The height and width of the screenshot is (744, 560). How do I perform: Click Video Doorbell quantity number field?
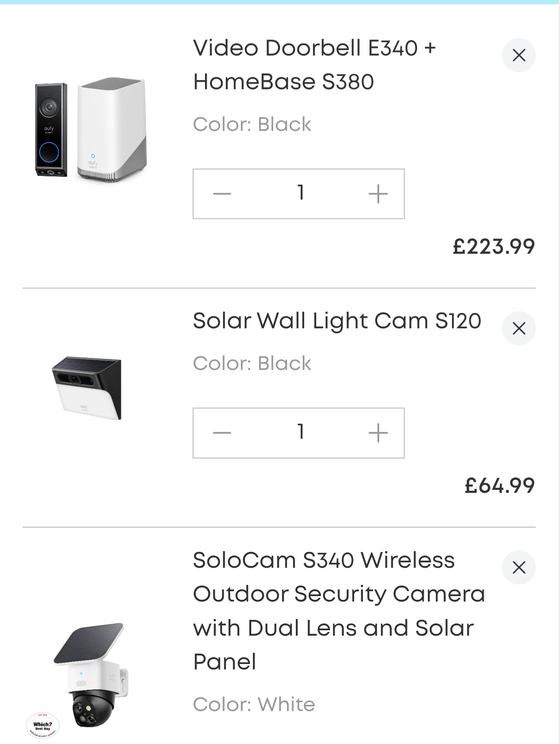click(300, 194)
